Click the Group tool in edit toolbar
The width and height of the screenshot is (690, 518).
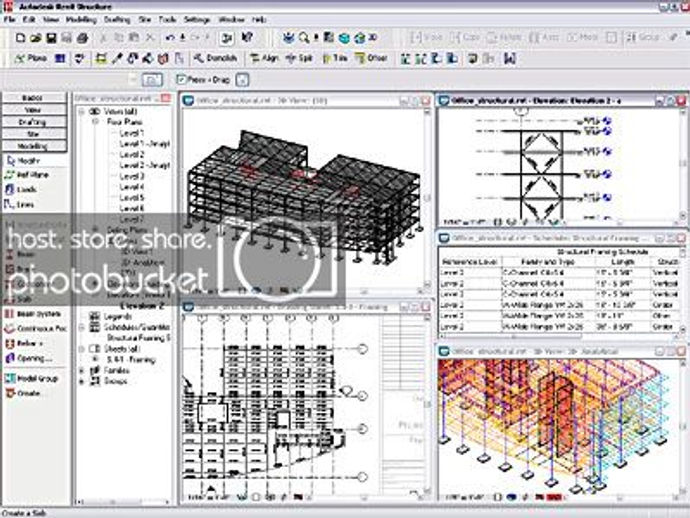coord(643,38)
